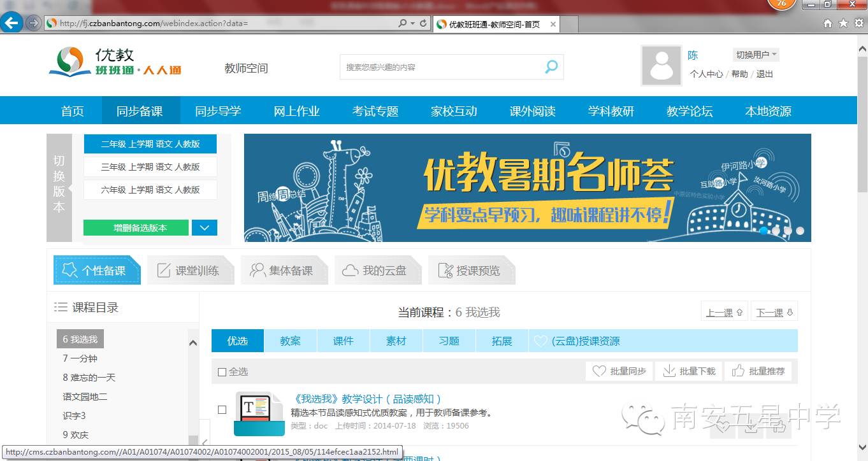Open the 我选我 教学设计 doc thumbnail
Image resolution: width=868 pixels, height=461 pixels.
[259, 414]
